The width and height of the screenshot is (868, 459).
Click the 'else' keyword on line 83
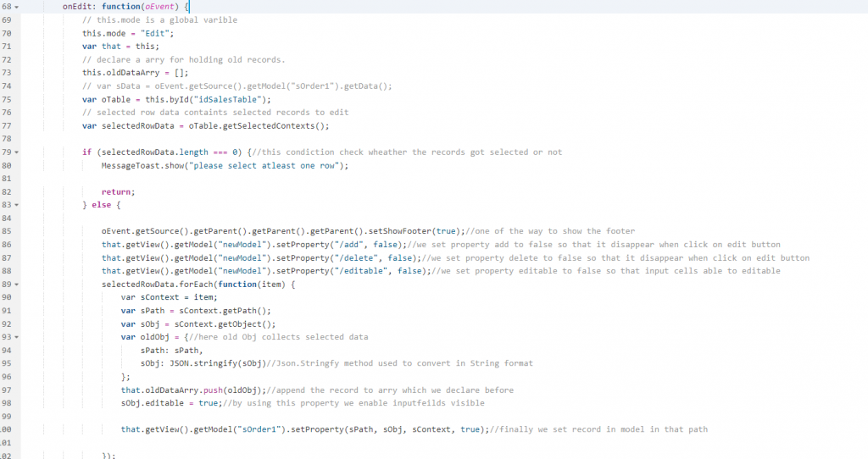point(102,205)
